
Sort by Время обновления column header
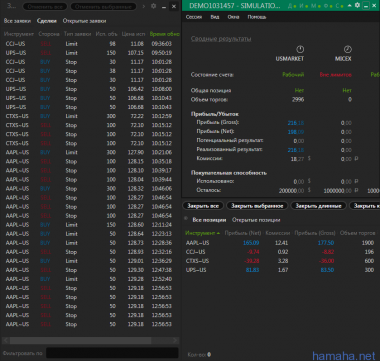coord(165,34)
